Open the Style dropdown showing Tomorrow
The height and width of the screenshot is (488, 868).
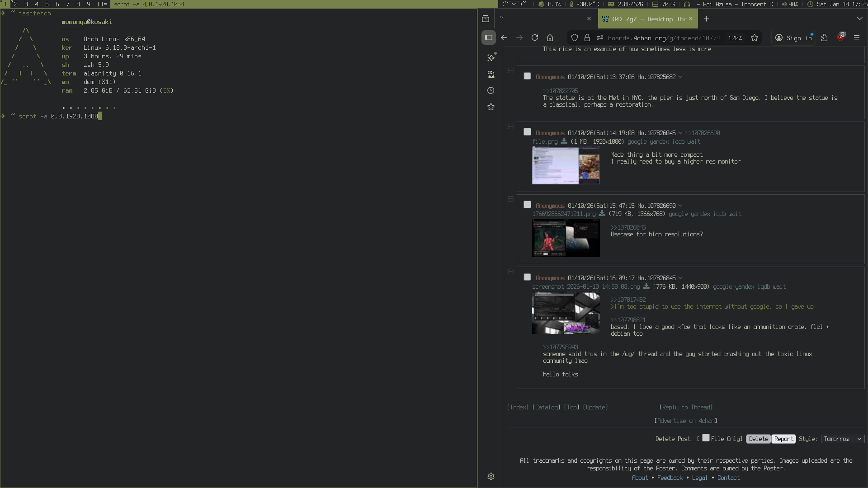pyautogui.click(x=842, y=439)
